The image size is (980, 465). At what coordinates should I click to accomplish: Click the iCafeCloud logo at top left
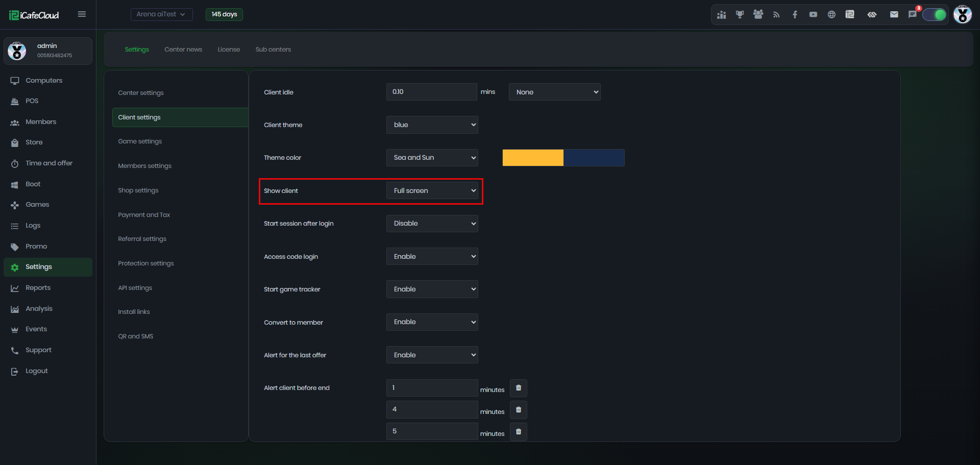[34, 15]
